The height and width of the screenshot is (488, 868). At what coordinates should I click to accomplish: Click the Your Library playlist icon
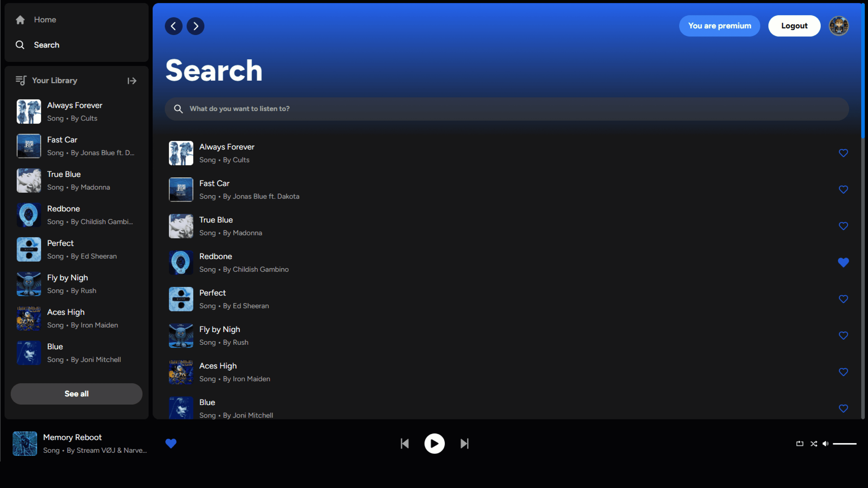21,80
